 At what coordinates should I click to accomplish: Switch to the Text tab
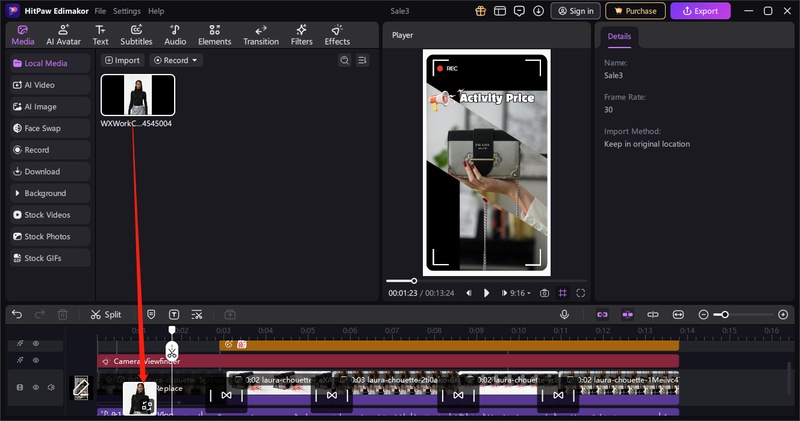click(100, 35)
